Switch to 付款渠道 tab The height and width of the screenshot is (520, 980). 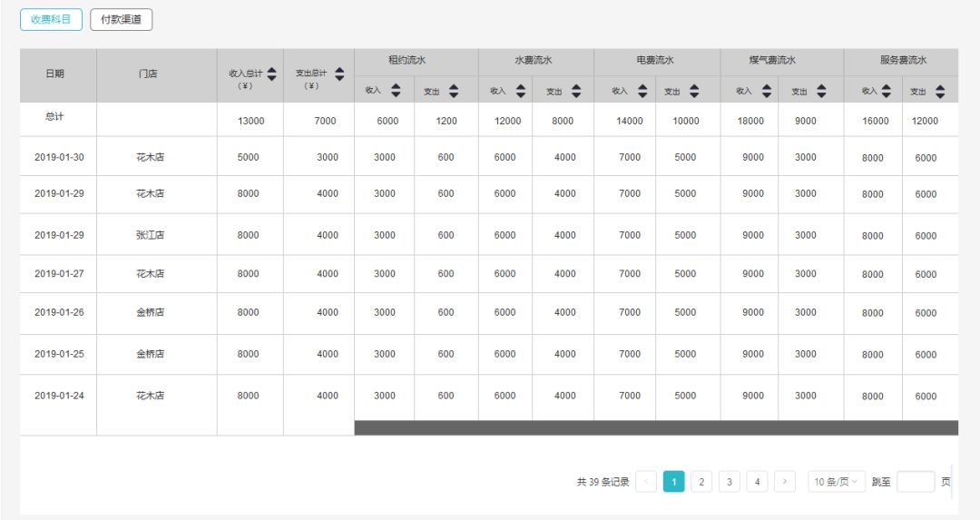click(x=122, y=19)
